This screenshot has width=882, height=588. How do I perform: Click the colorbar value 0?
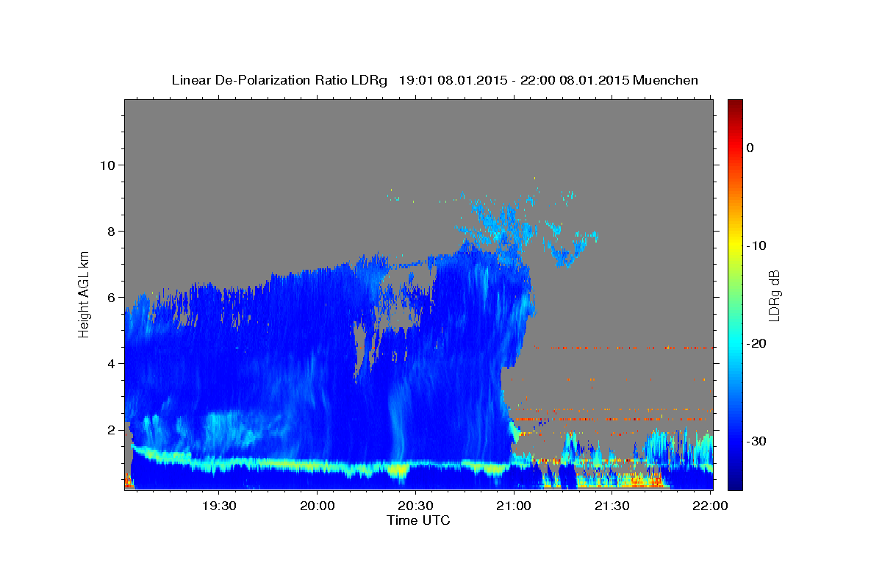[750, 148]
